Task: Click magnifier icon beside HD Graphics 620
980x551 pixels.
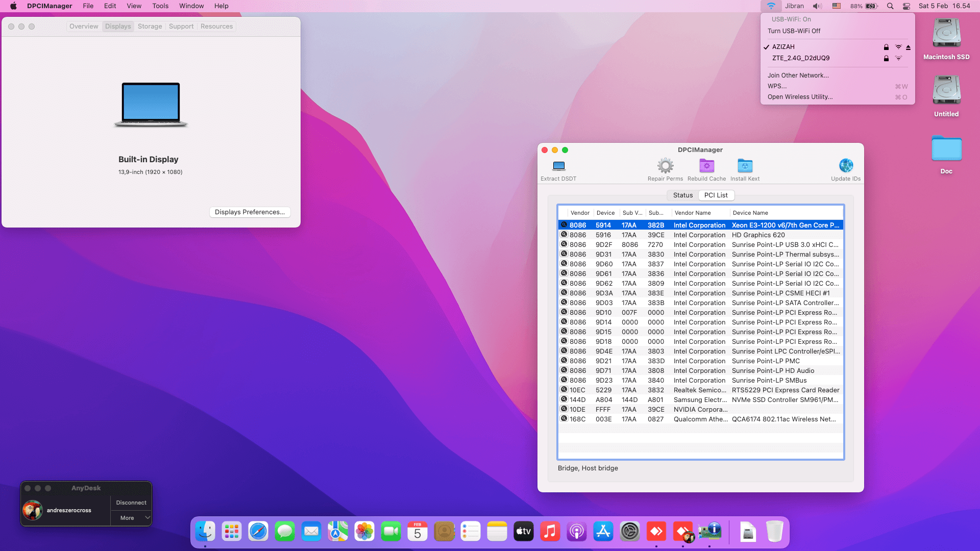Action: click(564, 235)
